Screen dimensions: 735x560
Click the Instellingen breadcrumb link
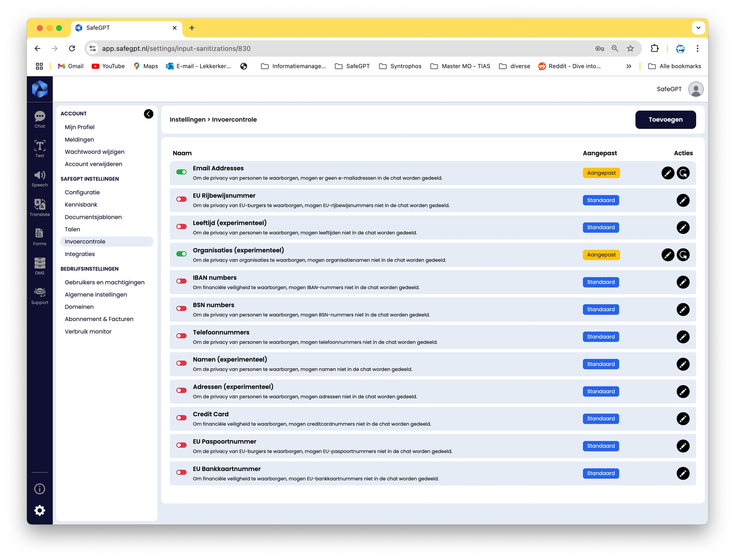(x=187, y=120)
